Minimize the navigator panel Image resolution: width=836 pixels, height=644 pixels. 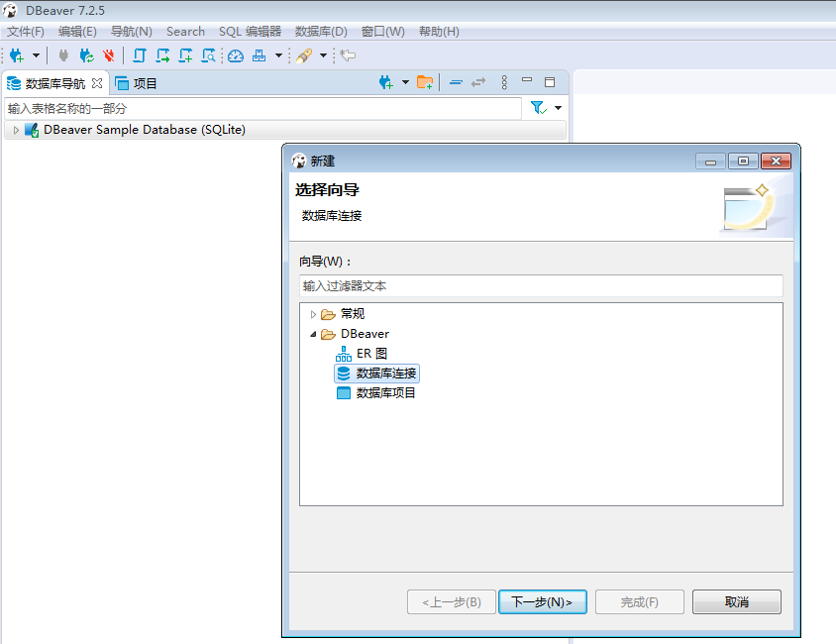pos(527,80)
